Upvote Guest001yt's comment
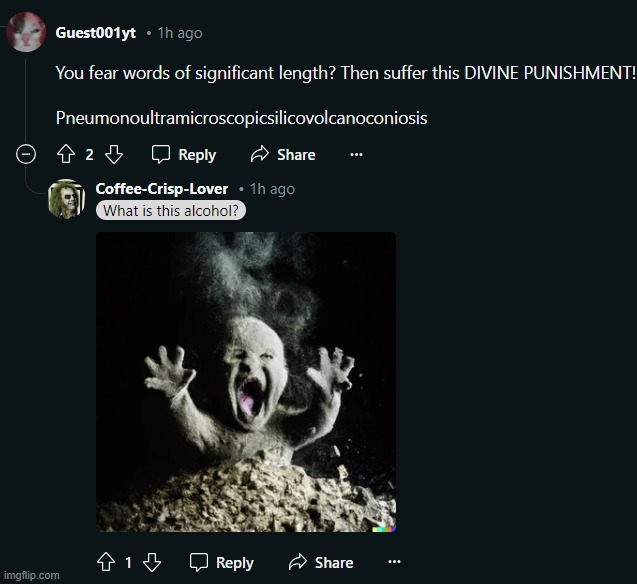The height and width of the screenshot is (584, 637). [66, 154]
